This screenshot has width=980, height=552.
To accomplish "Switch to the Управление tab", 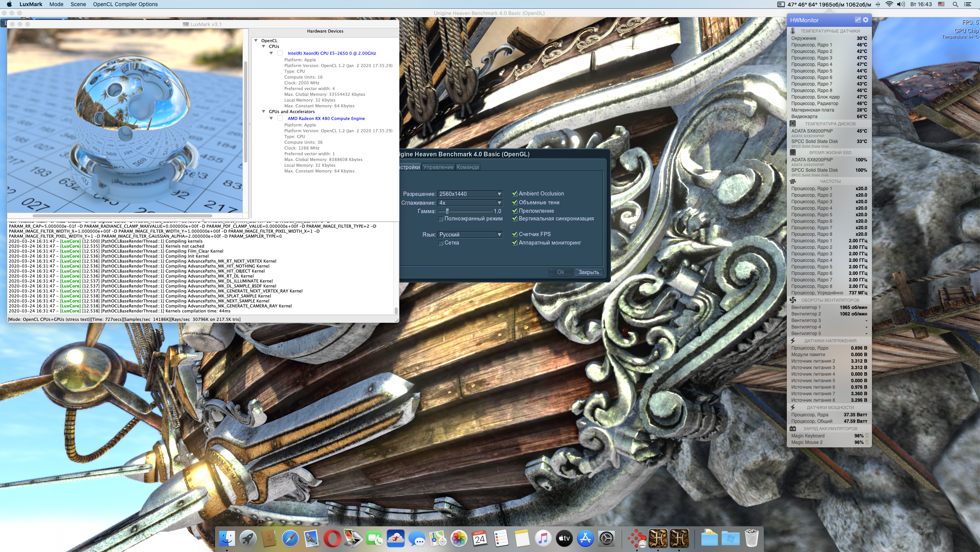I will [x=438, y=167].
